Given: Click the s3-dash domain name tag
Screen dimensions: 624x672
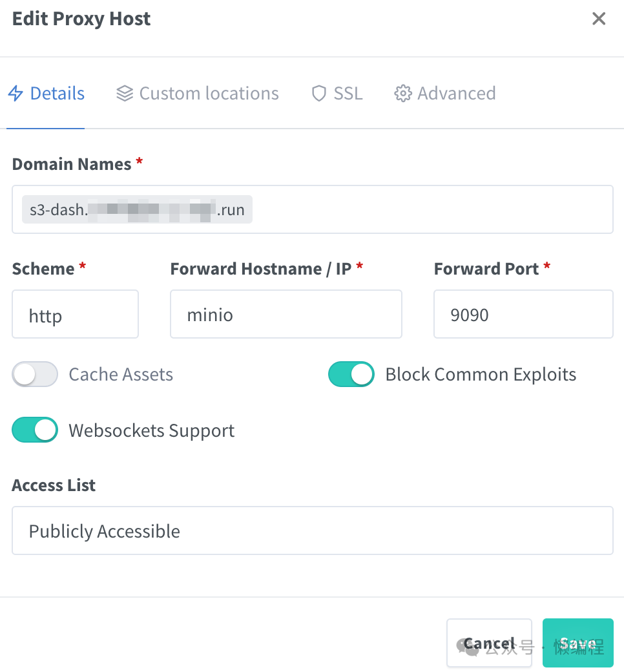Looking at the screenshot, I should click(x=137, y=209).
